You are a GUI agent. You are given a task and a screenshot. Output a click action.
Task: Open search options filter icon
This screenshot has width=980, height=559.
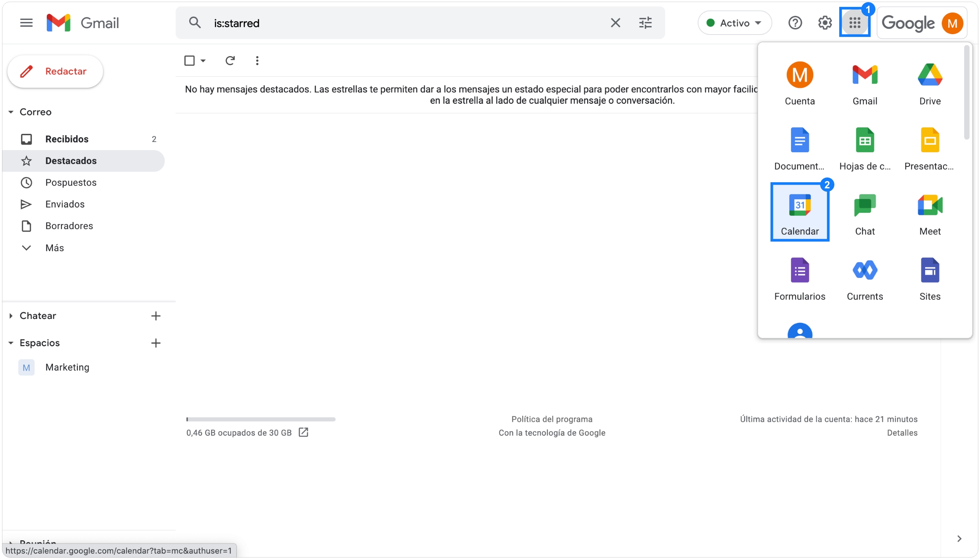pos(645,23)
